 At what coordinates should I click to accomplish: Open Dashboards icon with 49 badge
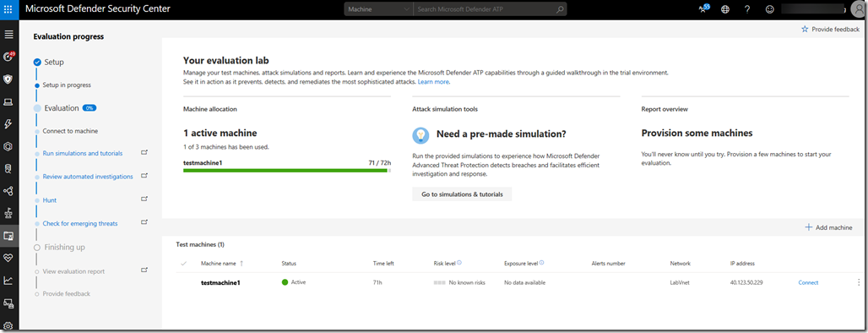tap(8, 57)
